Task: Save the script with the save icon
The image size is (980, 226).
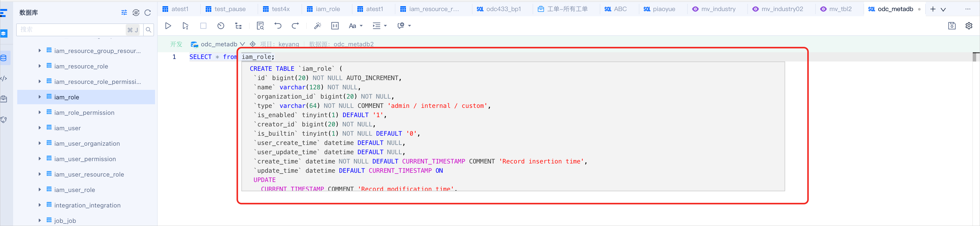Action: [x=951, y=25]
